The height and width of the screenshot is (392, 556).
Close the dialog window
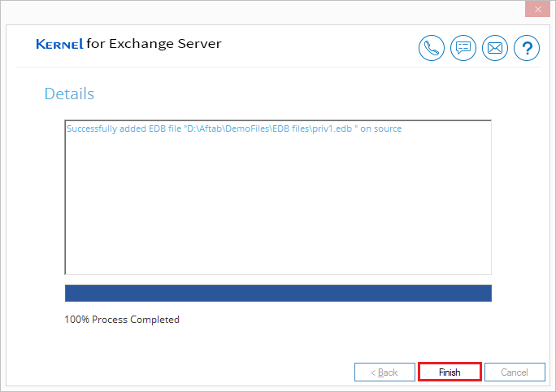537,9
